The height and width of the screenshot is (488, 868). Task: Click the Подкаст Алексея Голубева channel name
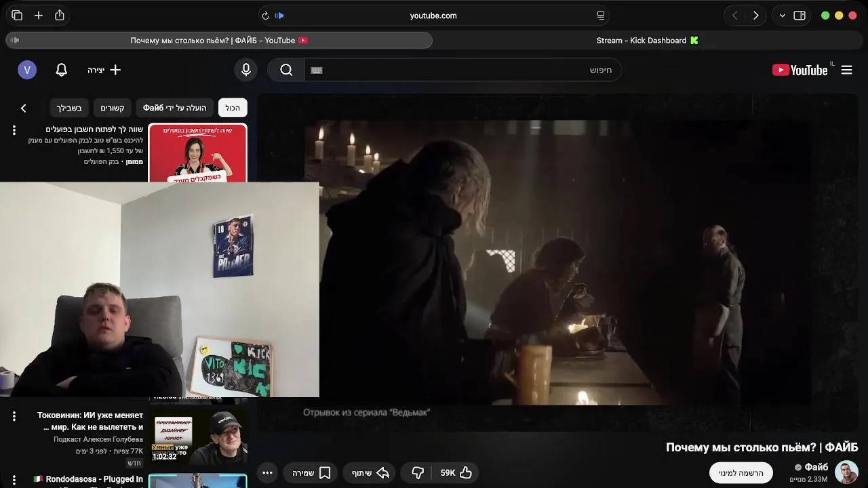[x=98, y=439]
